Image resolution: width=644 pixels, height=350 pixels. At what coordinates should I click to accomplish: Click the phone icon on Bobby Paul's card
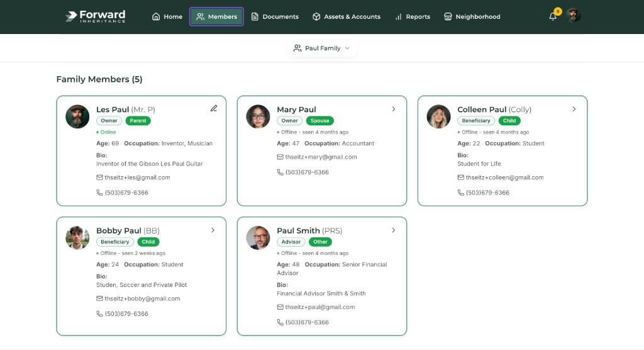(x=99, y=314)
